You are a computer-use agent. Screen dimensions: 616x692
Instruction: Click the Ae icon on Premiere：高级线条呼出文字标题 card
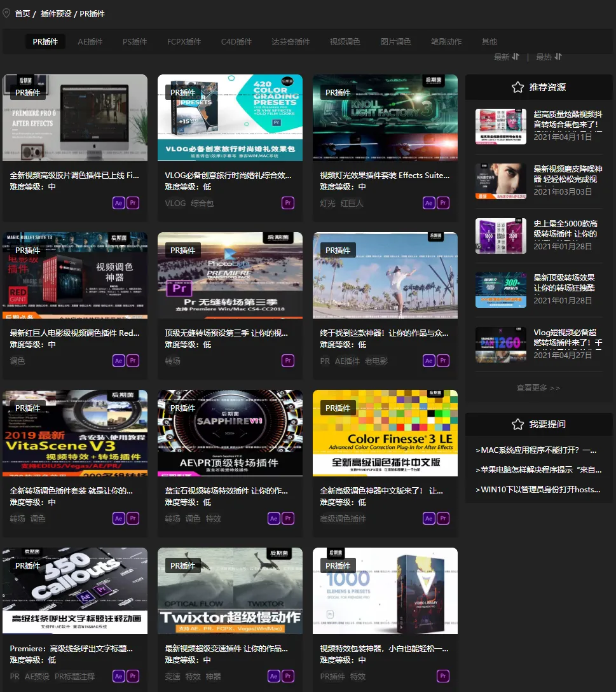pyautogui.click(x=119, y=676)
